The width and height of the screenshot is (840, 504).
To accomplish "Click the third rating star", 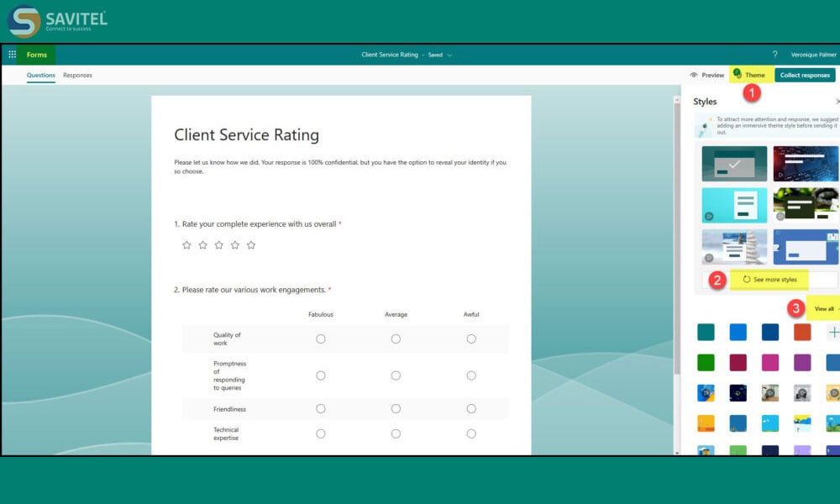I will (218, 244).
